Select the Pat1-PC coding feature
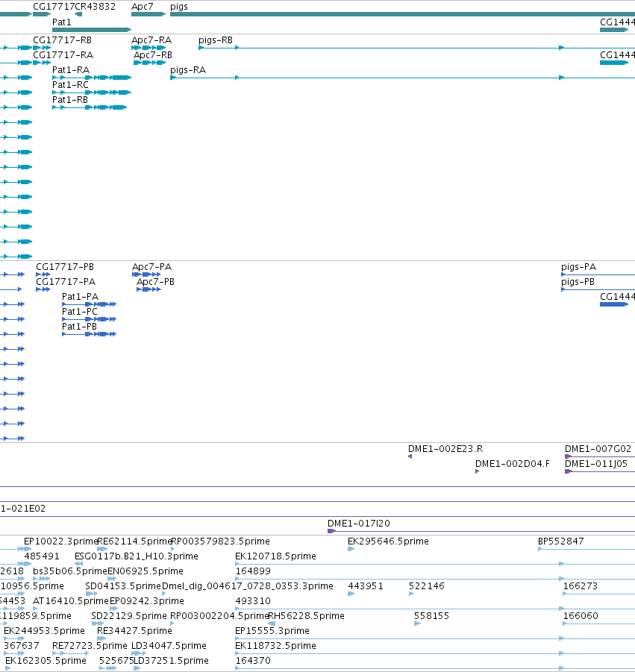Screen dimensions: 635x672 pos(90,319)
